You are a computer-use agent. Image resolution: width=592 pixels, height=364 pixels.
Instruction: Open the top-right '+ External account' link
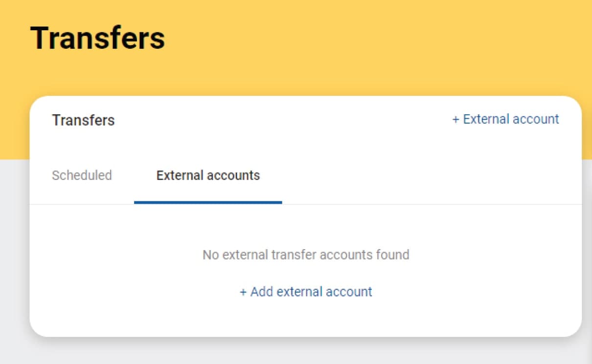coord(505,119)
